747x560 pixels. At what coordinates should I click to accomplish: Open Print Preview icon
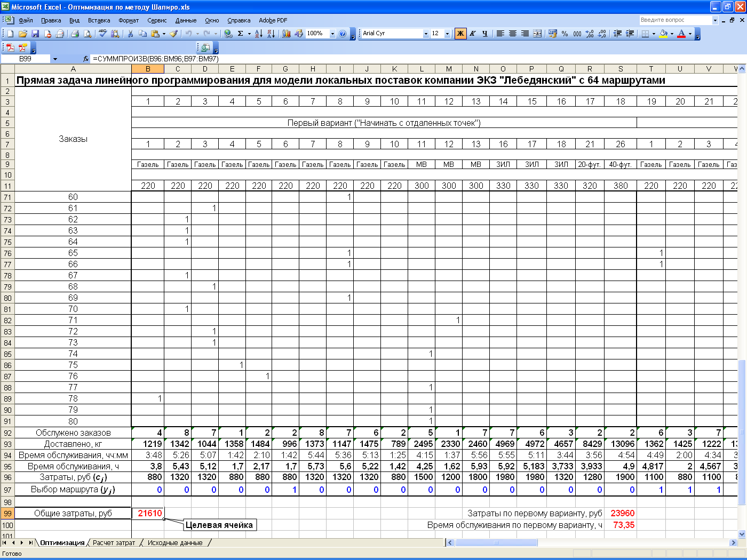click(88, 34)
